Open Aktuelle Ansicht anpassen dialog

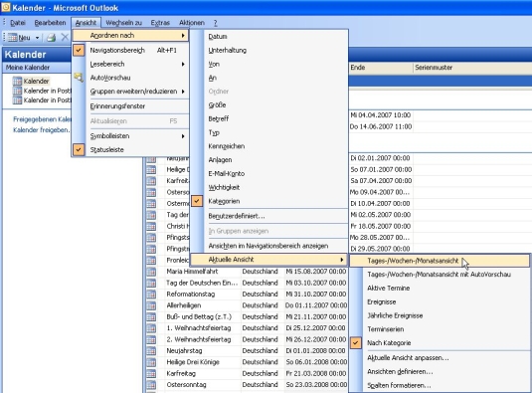(x=440, y=358)
